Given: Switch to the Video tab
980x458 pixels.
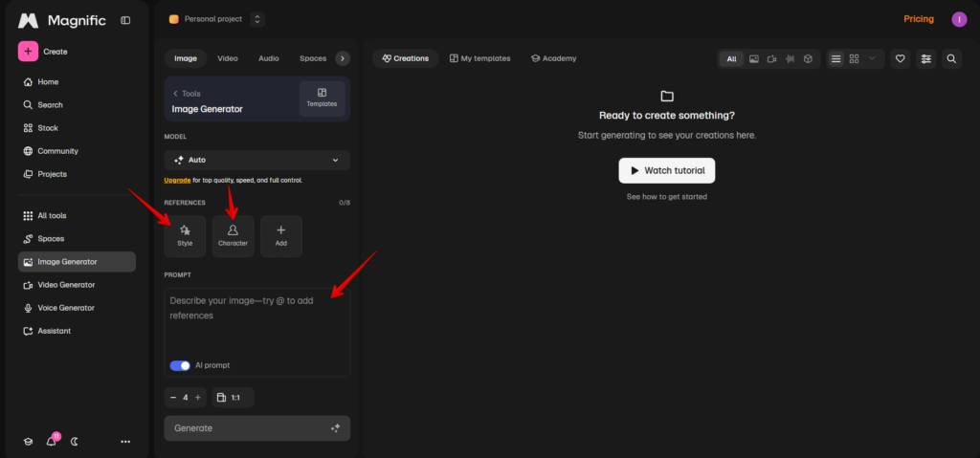Looking at the screenshot, I should coord(228,58).
